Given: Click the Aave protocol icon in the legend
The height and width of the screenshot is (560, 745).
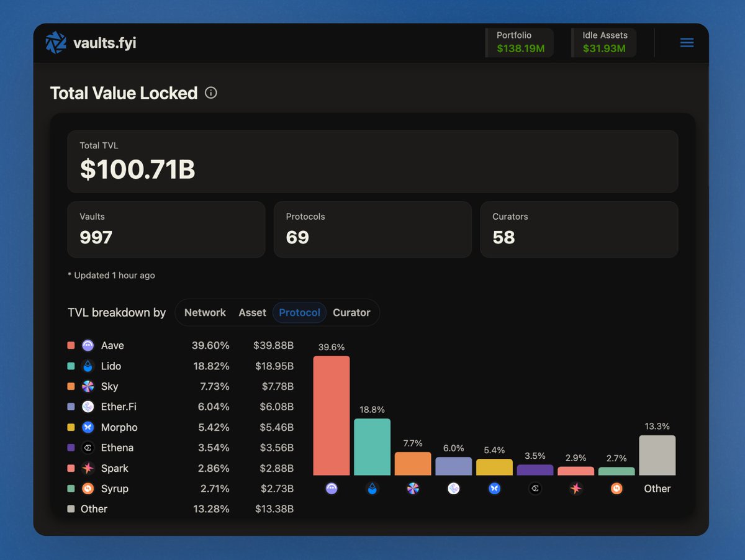Looking at the screenshot, I should 88,345.
